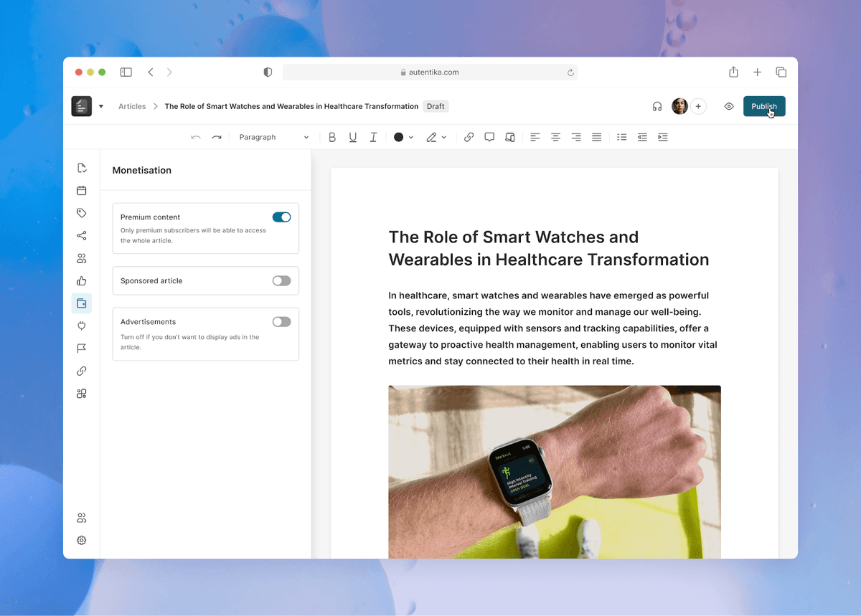Open the tags sidebar icon
Viewport: 861px width, 616px height.
(82, 213)
